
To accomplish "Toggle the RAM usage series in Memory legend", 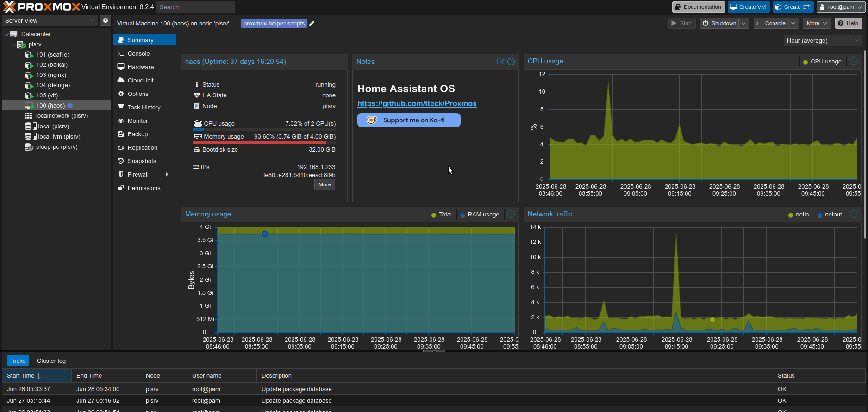I will tap(480, 215).
